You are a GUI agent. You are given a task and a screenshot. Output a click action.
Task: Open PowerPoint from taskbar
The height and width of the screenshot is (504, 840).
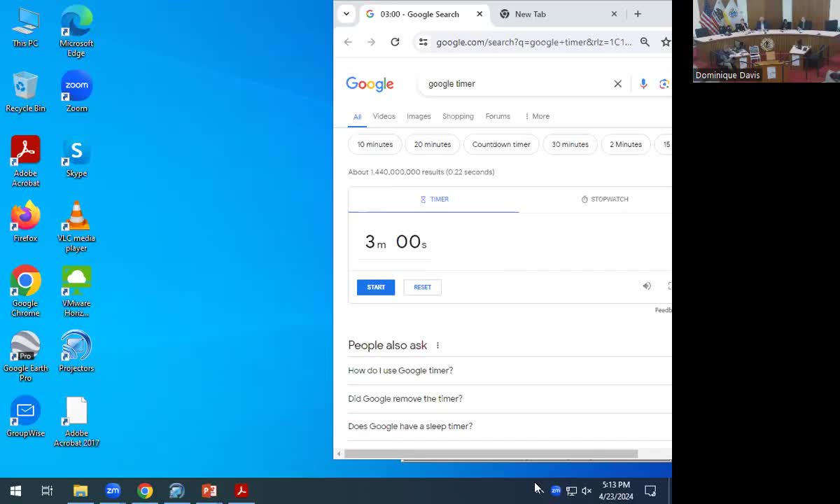[x=209, y=491]
